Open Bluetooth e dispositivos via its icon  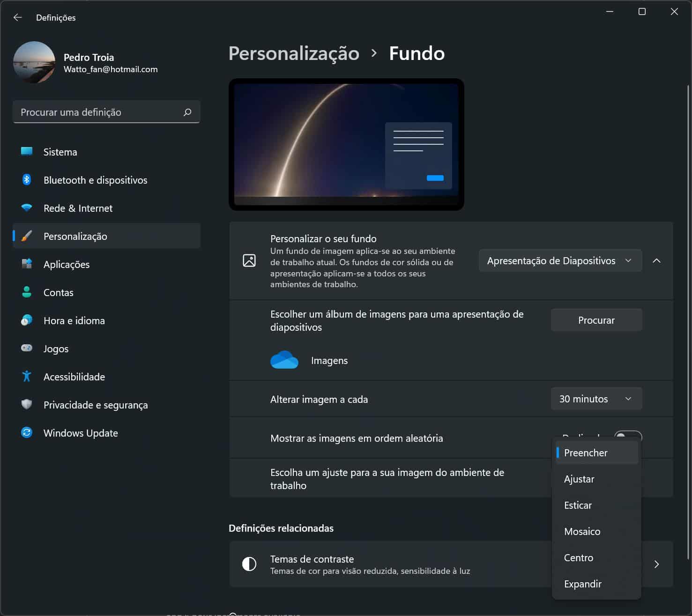click(x=27, y=180)
